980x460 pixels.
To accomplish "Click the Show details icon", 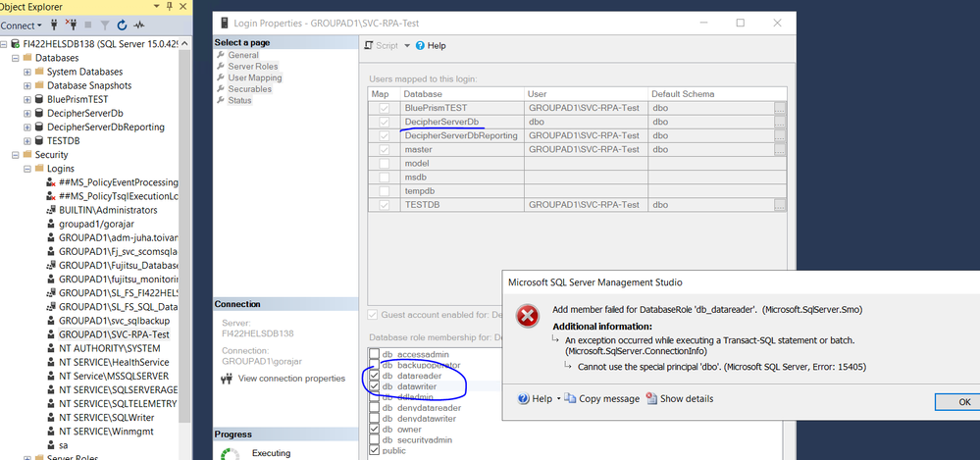I will point(652,399).
